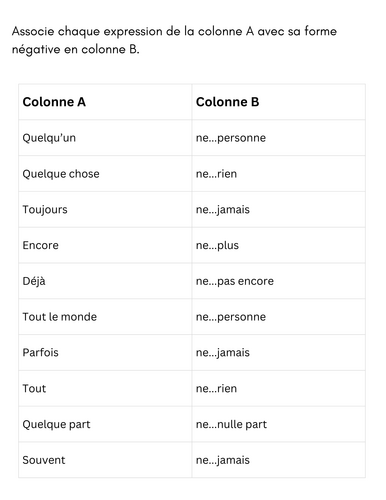Click the ne...pas encore cell
386x500 pixels.
coord(279,281)
